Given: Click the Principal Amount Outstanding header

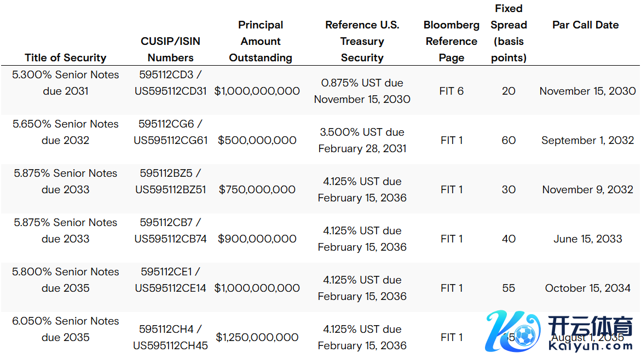Looking at the screenshot, I should coord(261,41).
